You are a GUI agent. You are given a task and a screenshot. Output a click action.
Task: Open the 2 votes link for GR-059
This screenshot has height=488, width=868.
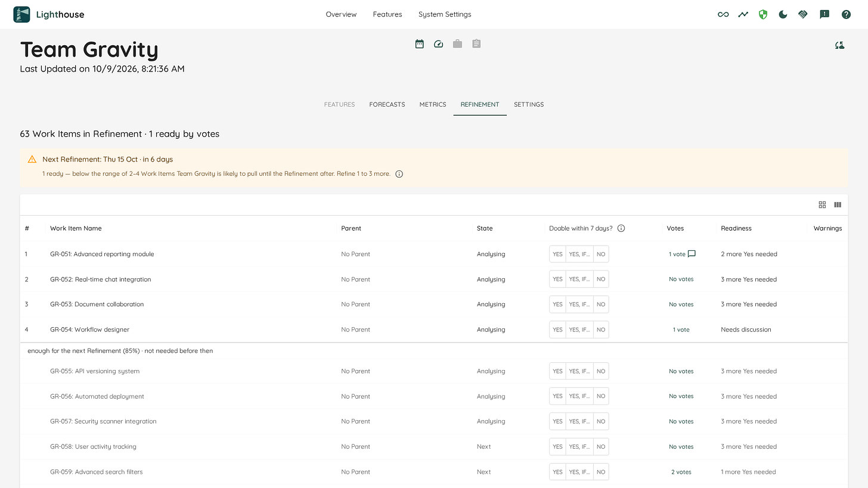(681, 472)
